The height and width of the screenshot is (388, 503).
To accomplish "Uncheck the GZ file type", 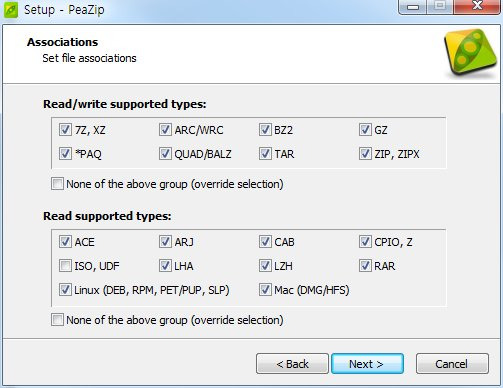I will [x=365, y=130].
